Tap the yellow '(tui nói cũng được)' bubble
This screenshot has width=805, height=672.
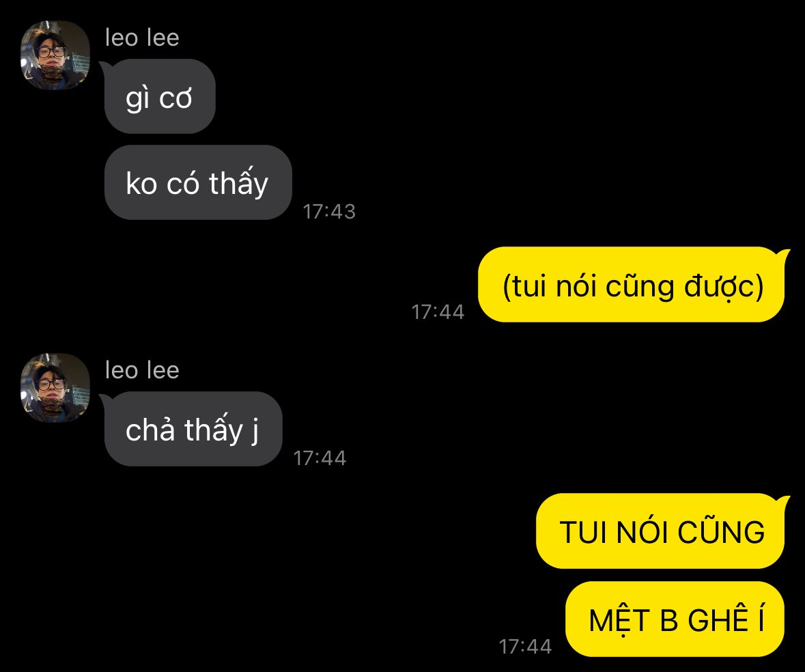click(x=632, y=284)
